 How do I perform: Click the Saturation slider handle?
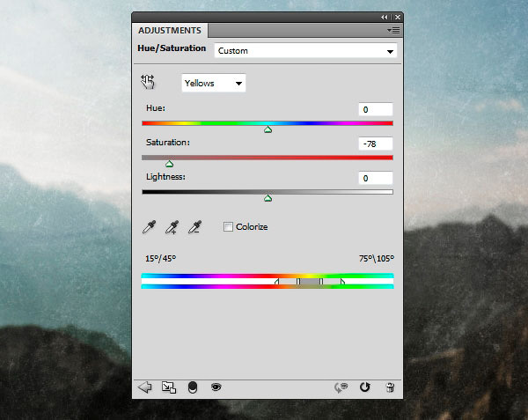click(x=169, y=164)
